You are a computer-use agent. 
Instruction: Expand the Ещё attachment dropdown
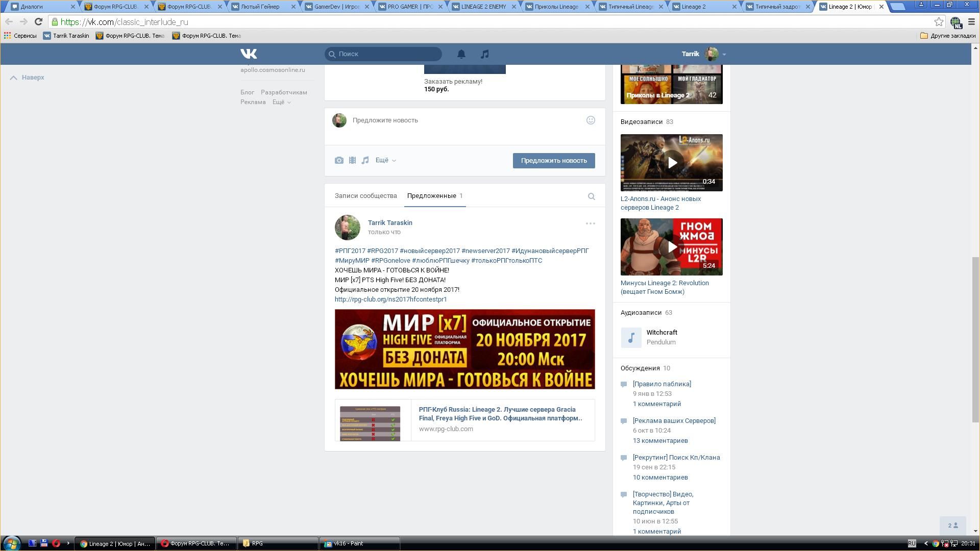coord(386,160)
